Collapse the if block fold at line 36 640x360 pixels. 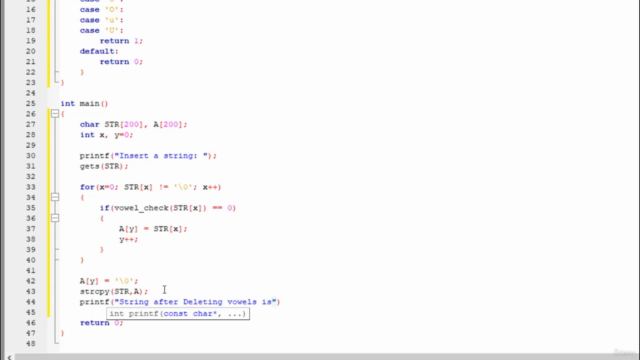click(55, 218)
